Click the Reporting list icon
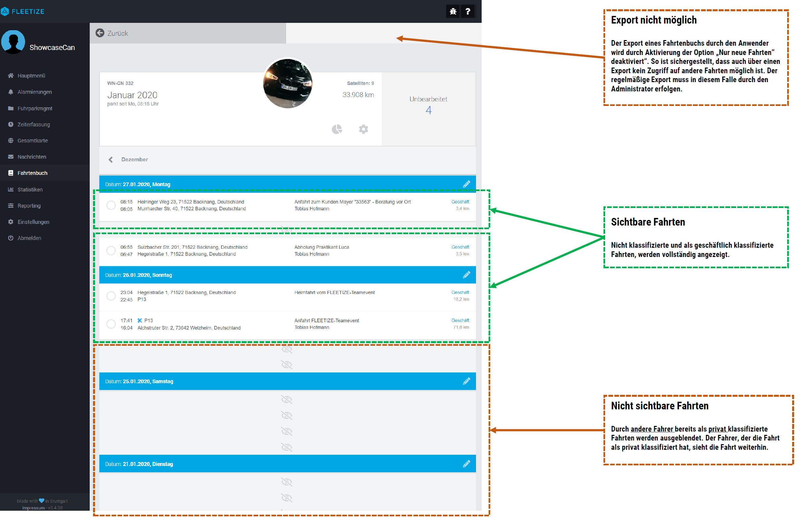The height and width of the screenshot is (518, 812). [x=11, y=206]
